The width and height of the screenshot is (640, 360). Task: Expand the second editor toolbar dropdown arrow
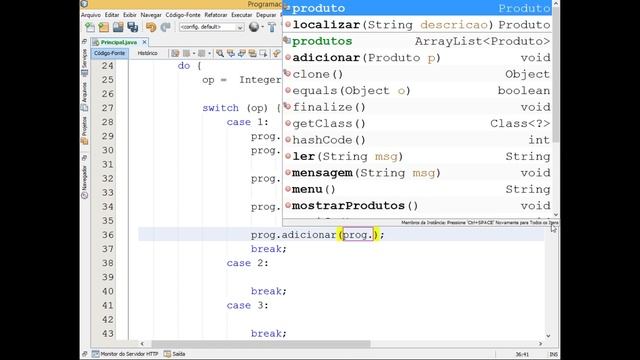(x=209, y=53)
